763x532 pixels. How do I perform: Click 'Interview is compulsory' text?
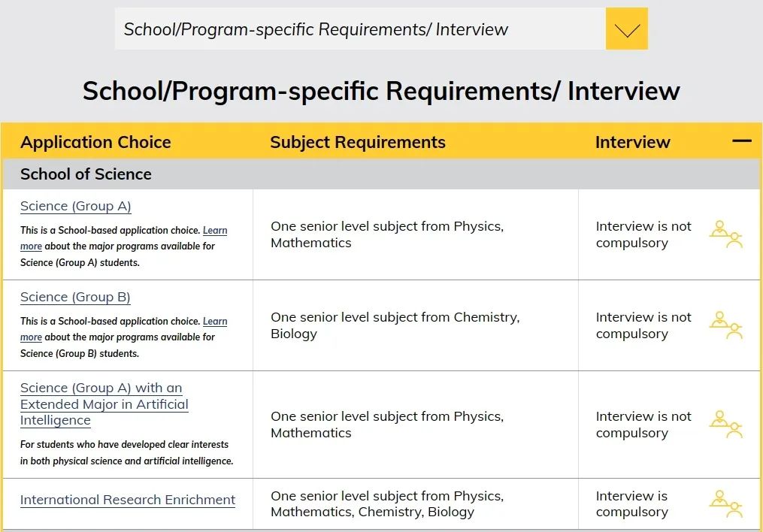pos(631,503)
